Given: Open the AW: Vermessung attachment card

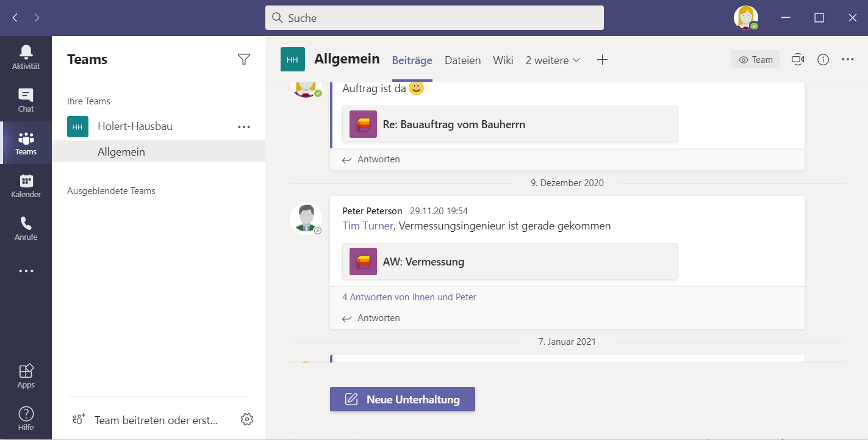Looking at the screenshot, I should pyautogui.click(x=510, y=261).
